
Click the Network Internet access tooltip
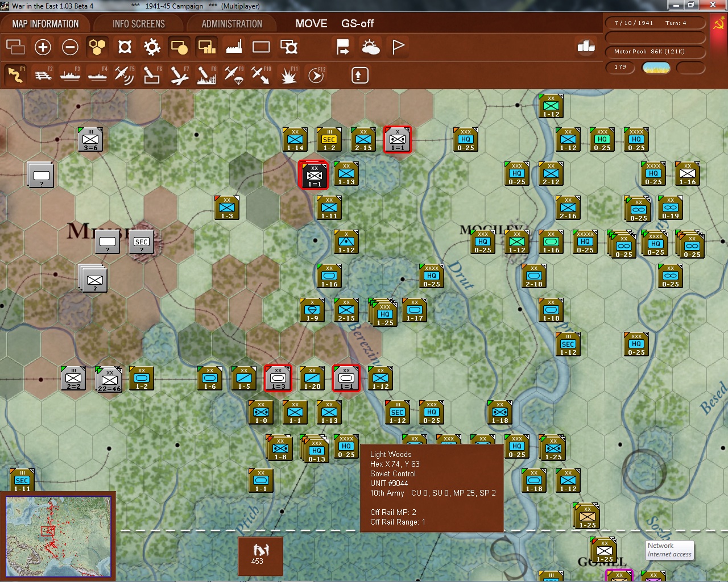point(669,550)
